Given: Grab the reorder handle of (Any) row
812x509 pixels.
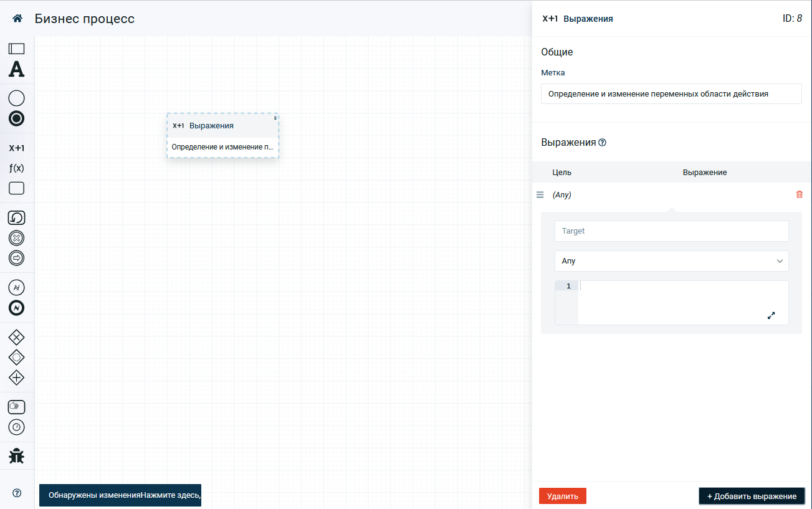Looking at the screenshot, I should point(540,194).
